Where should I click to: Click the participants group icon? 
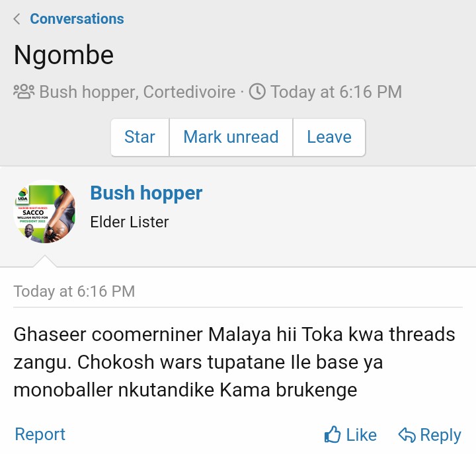click(x=24, y=92)
